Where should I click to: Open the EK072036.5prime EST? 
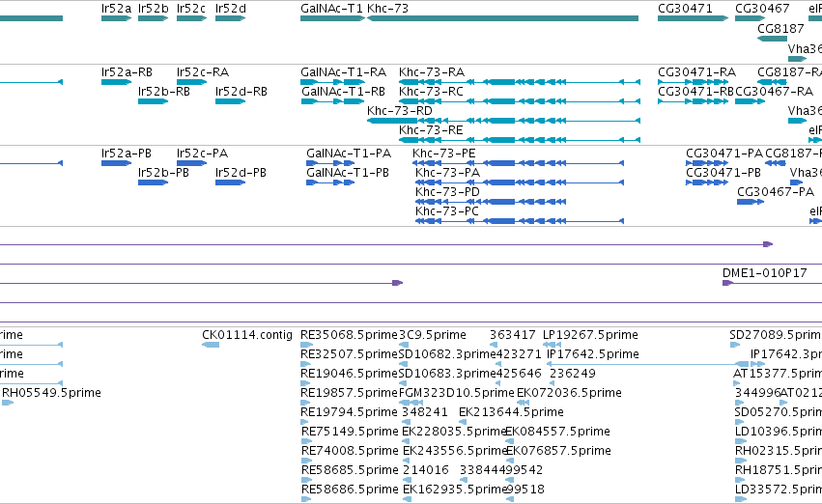[x=524, y=403]
